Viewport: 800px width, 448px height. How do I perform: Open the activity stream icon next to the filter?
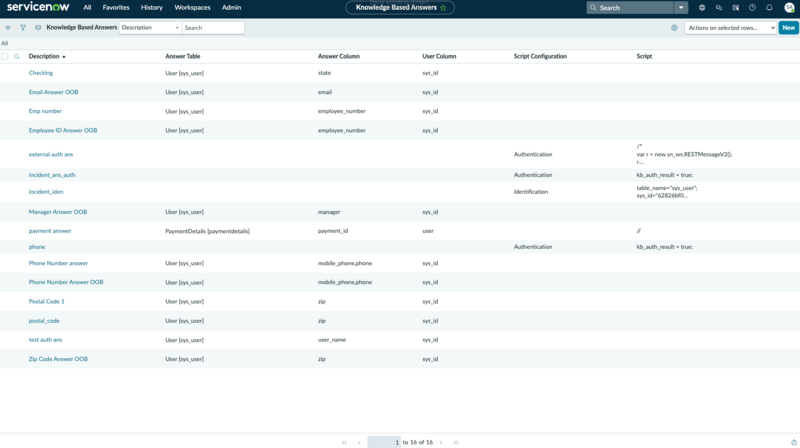[x=38, y=28]
